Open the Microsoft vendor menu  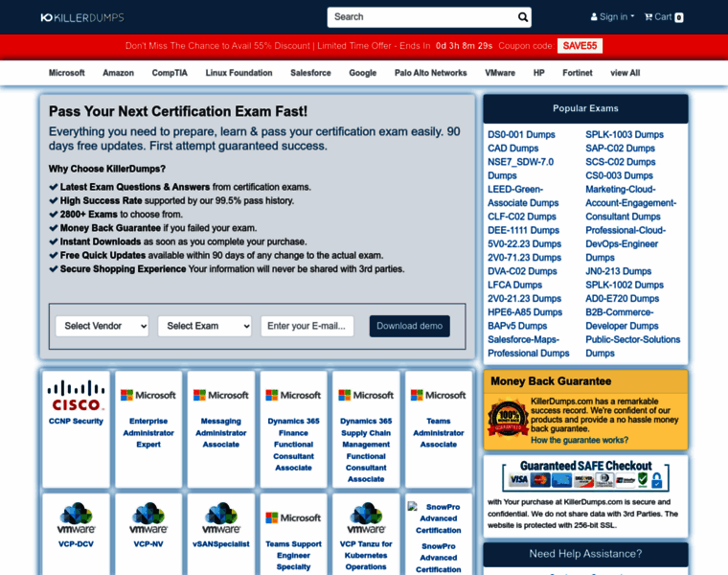coord(67,73)
